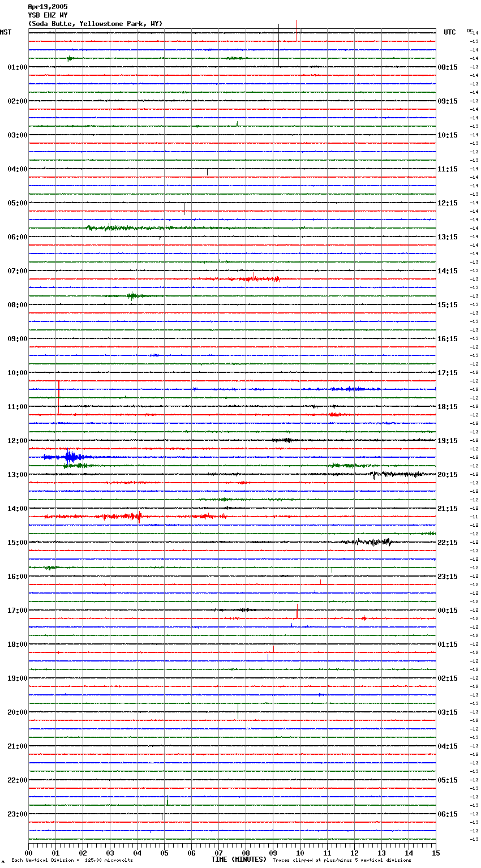
Task: Select the 09:00 MST time label
Action: (18, 339)
